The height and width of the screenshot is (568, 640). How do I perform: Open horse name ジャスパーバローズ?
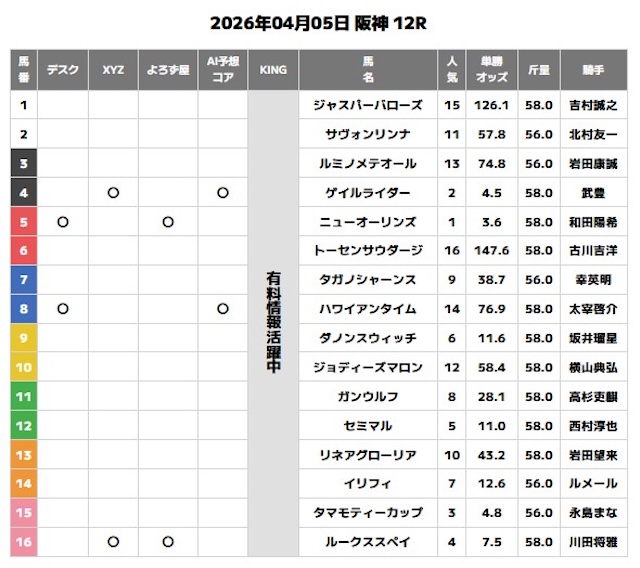coord(368,105)
